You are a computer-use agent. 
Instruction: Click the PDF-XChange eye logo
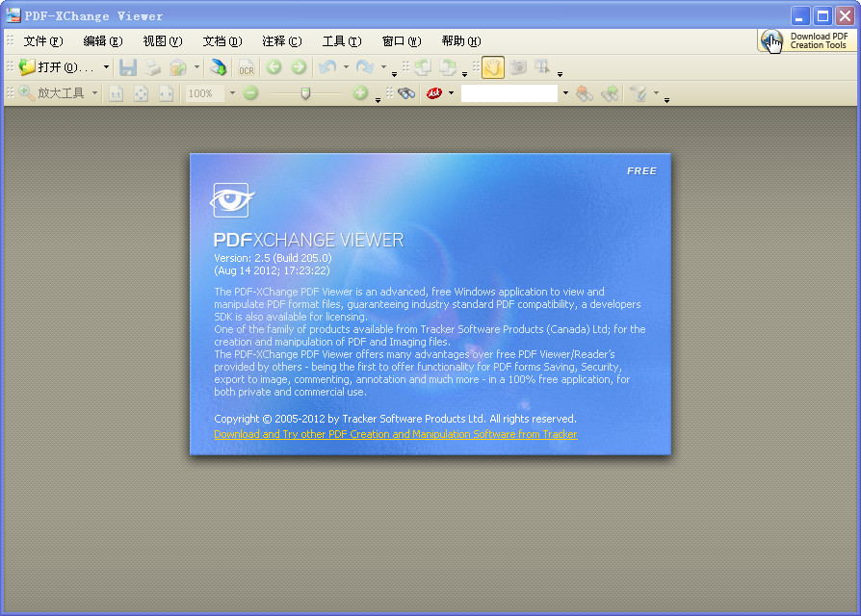click(x=232, y=199)
